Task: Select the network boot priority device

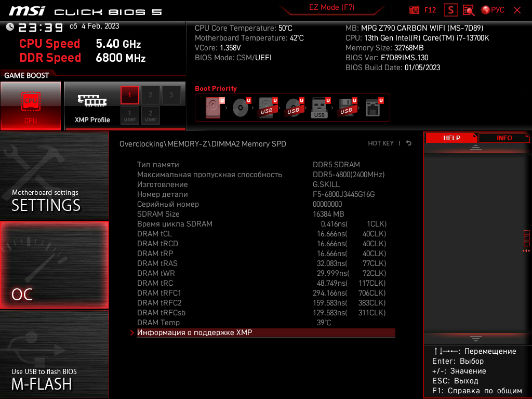Action: pyautogui.click(x=374, y=108)
